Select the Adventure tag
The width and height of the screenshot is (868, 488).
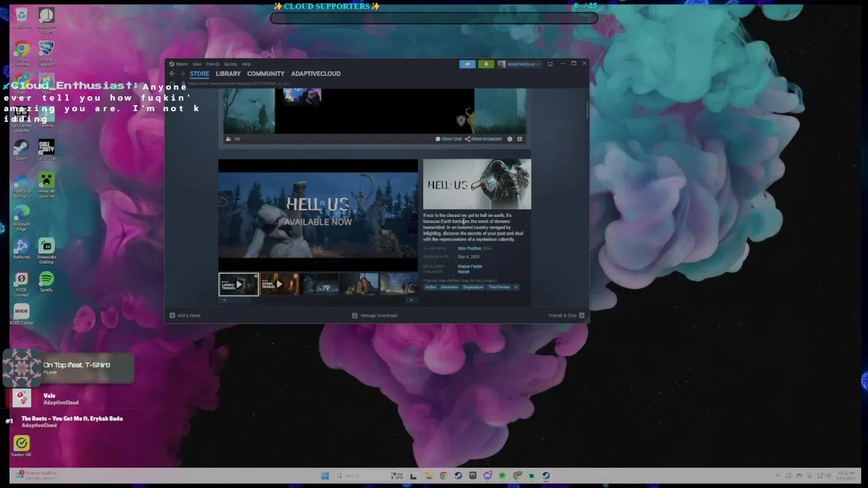click(450, 287)
